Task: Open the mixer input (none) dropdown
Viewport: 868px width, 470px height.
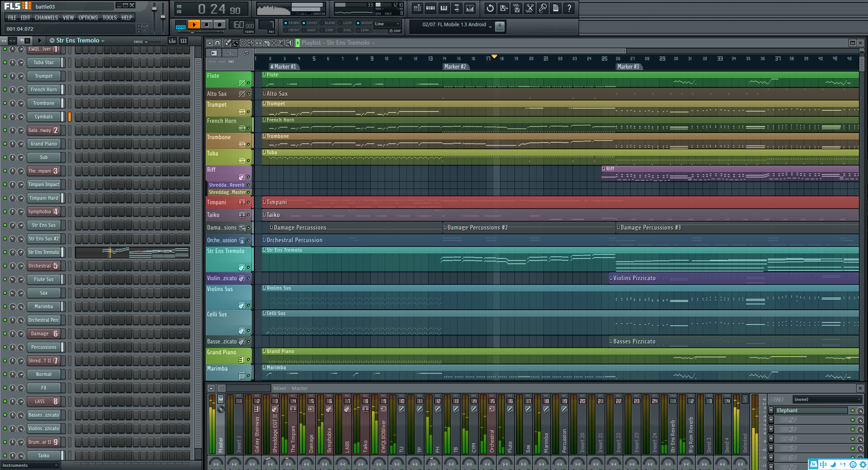Action: coord(828,399)
